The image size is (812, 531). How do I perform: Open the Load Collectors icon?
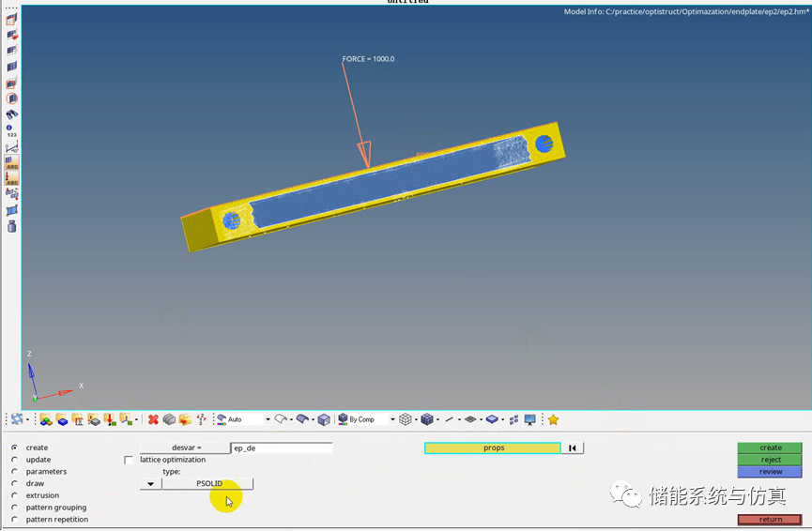coord(110,419)
